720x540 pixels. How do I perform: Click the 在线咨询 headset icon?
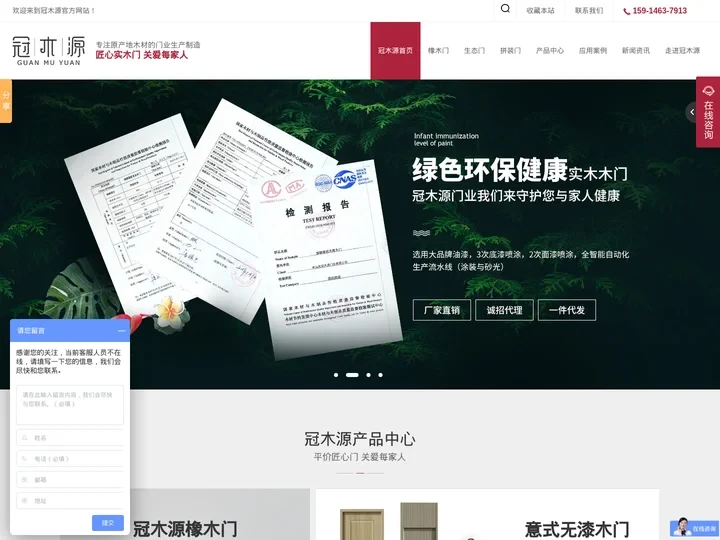(708, 91)
